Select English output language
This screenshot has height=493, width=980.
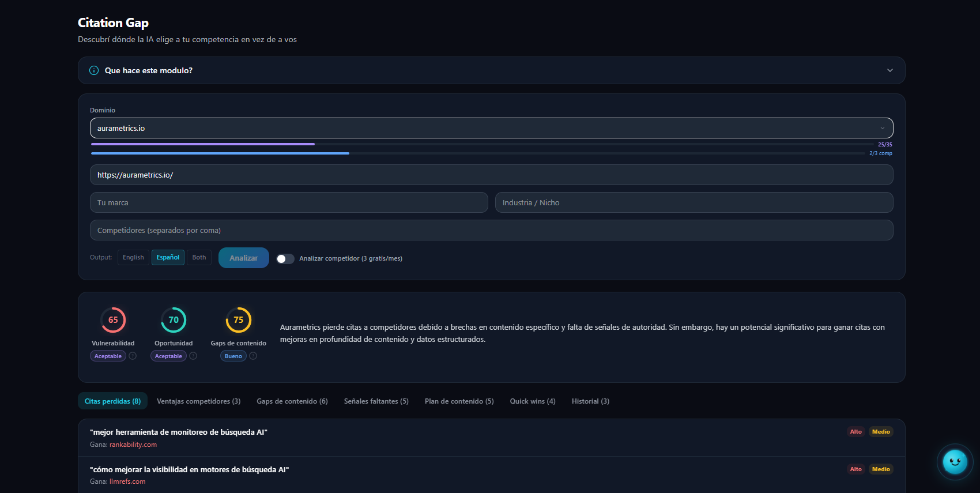(133, 258)
